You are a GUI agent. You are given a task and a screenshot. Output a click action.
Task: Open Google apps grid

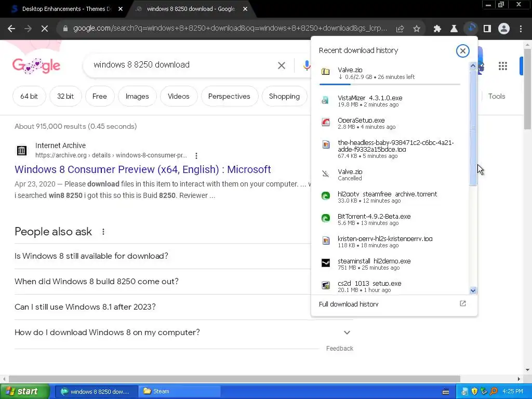(x=503, y=66)
